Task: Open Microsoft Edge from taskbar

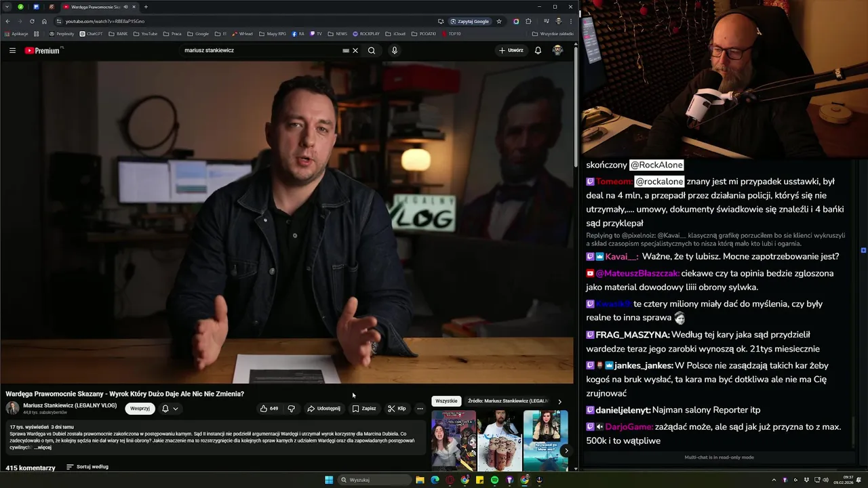Action: coord(435,480)
